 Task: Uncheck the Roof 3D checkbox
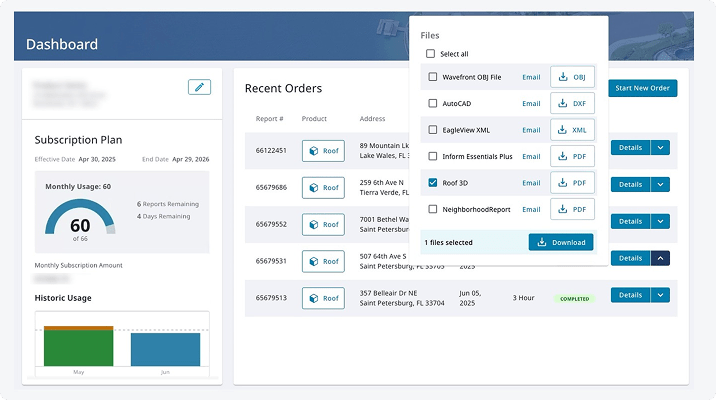click(x=432, y=183)
